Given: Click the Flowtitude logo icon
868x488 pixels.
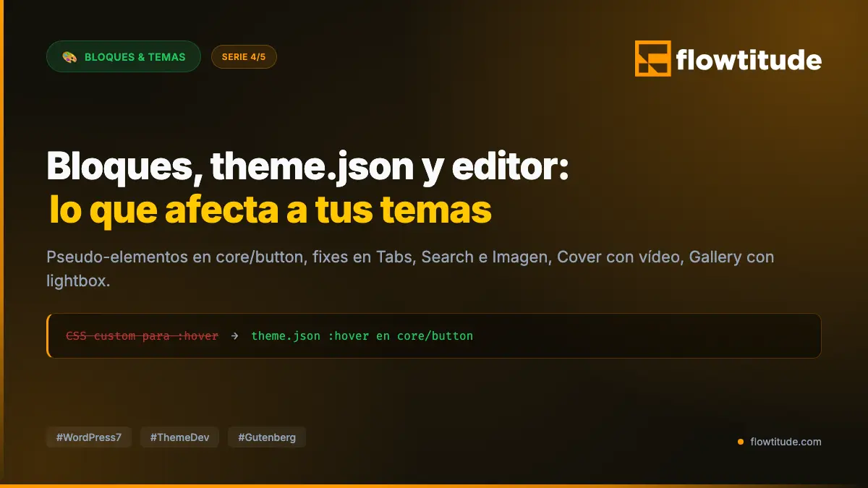Looking at the screenshot, I should pyautogui.click(x=652, y=59).
